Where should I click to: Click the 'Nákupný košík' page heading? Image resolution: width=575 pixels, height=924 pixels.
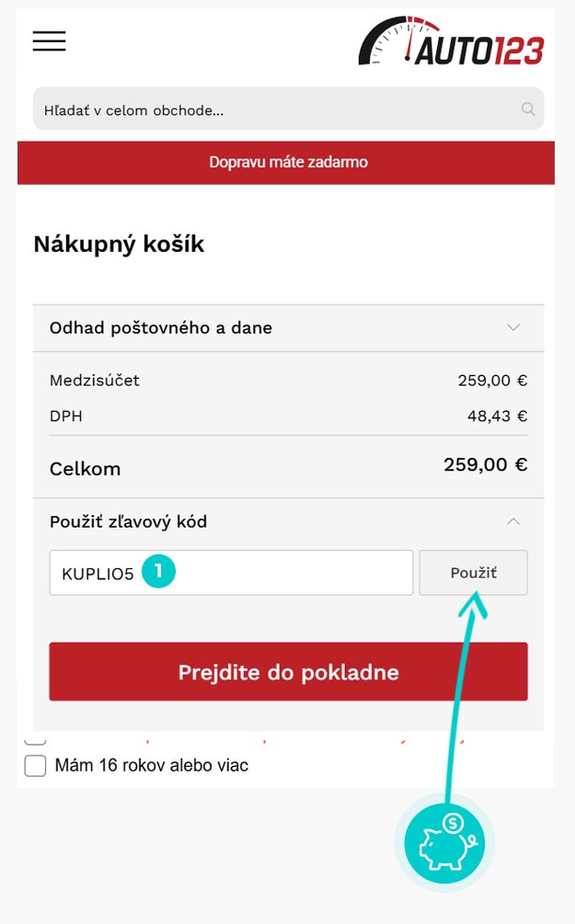(119, 245)
